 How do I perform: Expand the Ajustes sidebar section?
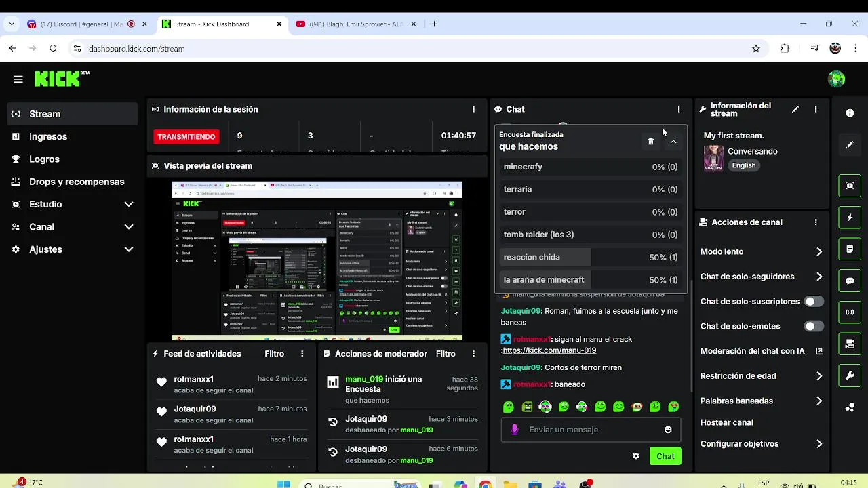129,249
